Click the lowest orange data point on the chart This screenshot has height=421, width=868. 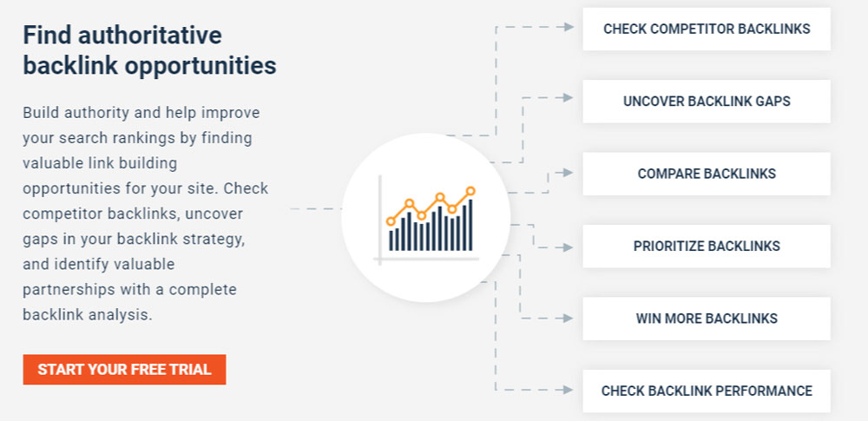click(391, 221)
